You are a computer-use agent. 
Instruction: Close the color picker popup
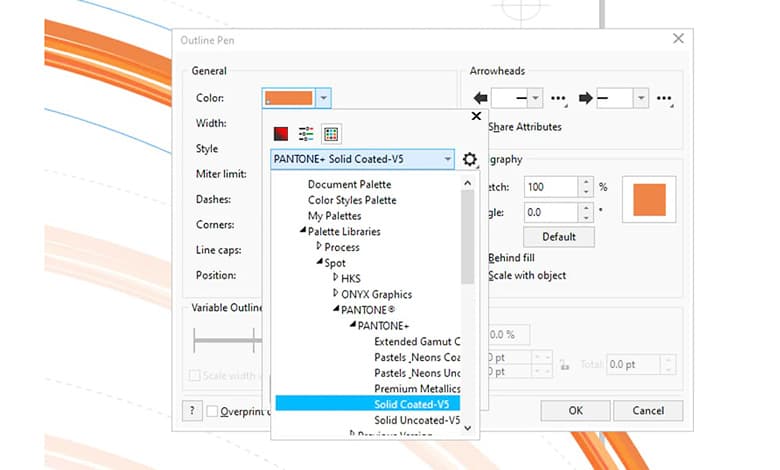tap(476, 116)
